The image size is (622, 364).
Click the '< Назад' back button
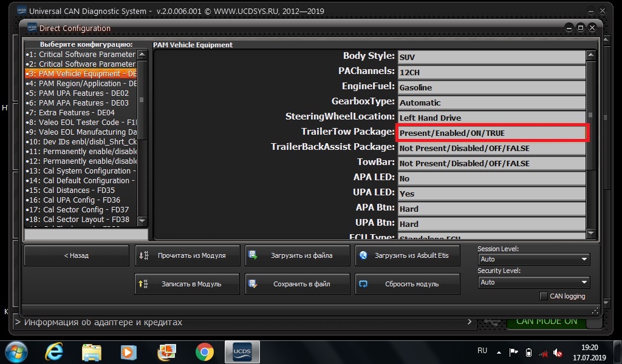77,255
